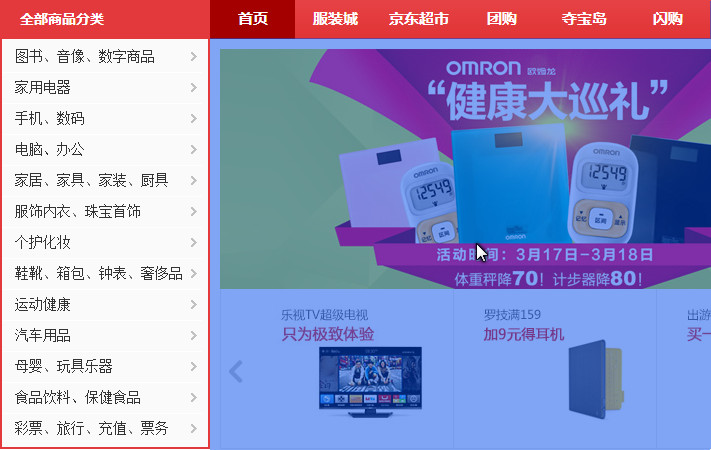
Task: Go to 服装城 in the navigation bar
Action: click(x=335, y=19)
